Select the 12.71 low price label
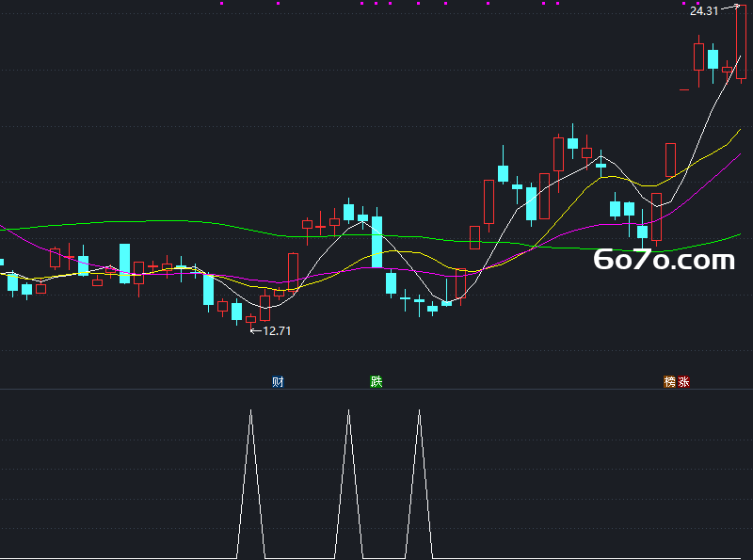Viewport: 753px width, 560px height. coord(277,331)
